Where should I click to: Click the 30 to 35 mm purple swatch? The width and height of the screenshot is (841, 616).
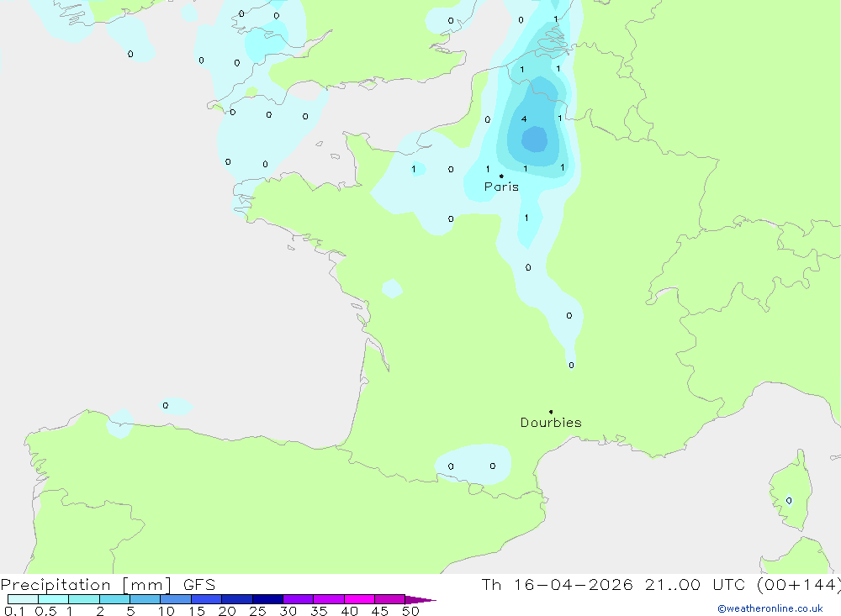[x=298, y=599]
